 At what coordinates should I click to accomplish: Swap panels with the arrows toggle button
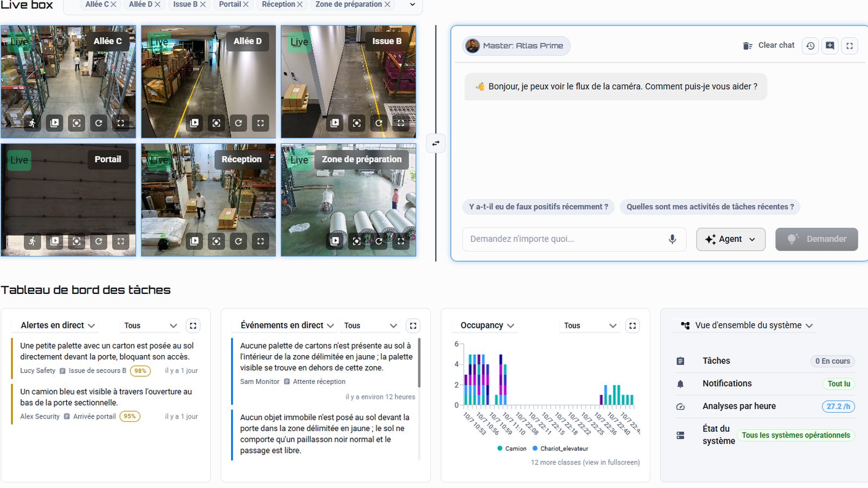click(436, 143)
